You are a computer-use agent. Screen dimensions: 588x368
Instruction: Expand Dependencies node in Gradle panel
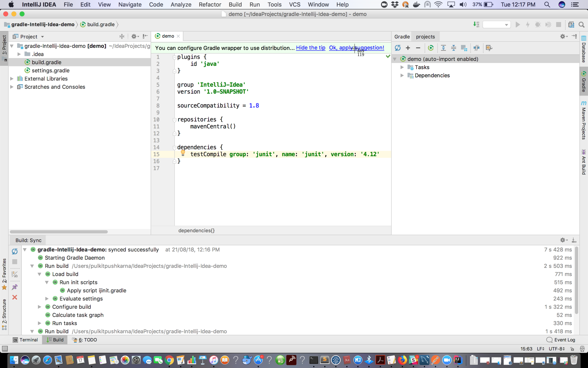click(x=402, y=75)
